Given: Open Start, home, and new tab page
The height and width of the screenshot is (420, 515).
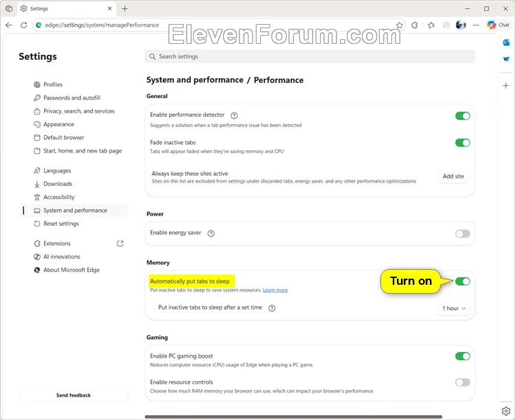Looking at the screenshot, I should (x=74, y=151).
